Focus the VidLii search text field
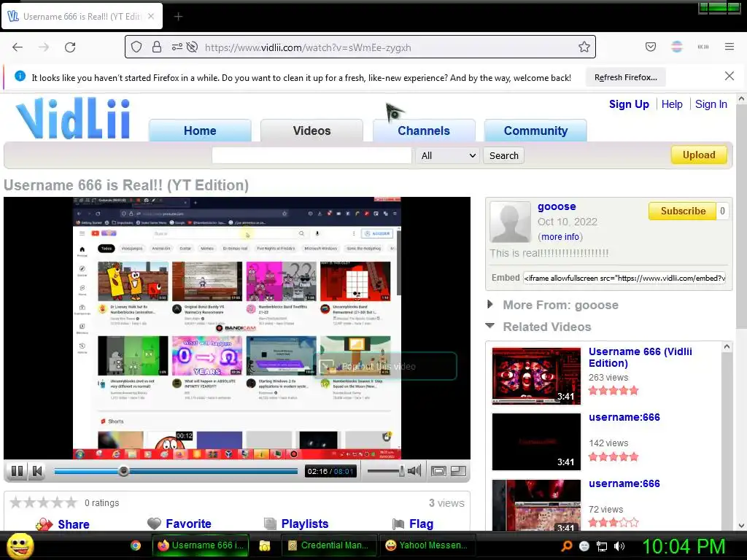Screen dimensions: 747x560 [x=312, y=155]
